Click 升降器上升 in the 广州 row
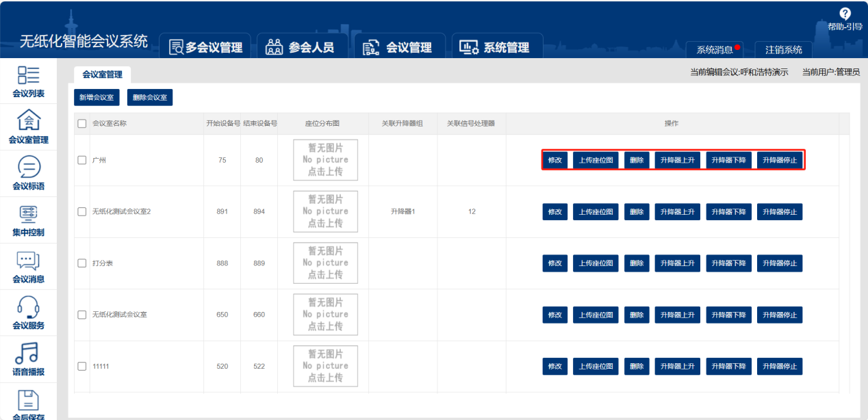868x420 pixels. (x=678, y=160)
